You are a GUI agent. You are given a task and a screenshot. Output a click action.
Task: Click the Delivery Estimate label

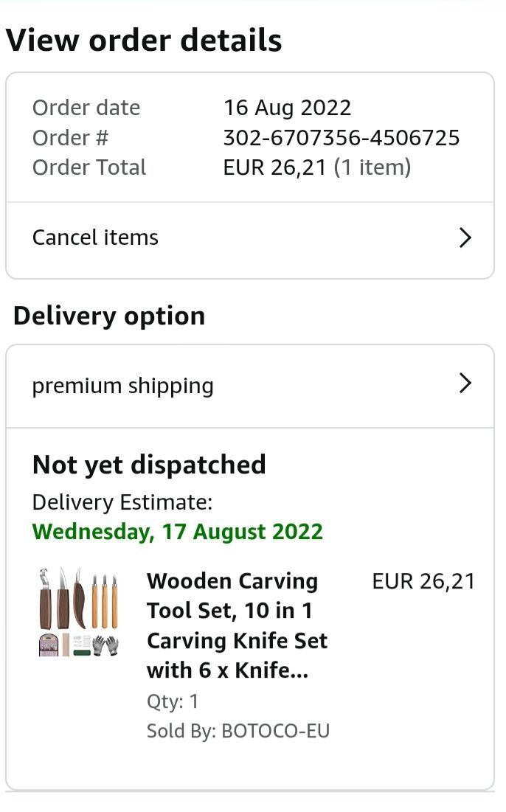pyautogui.click(x=122, y=503)
